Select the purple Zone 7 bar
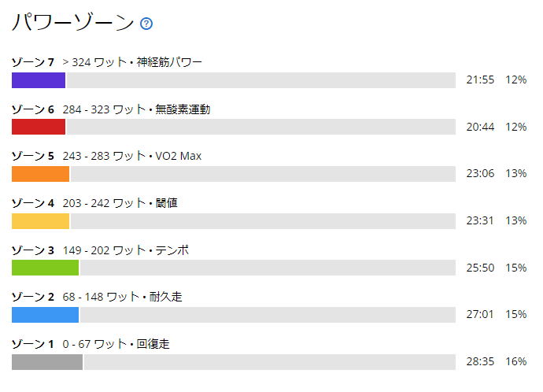 [39, 80]
